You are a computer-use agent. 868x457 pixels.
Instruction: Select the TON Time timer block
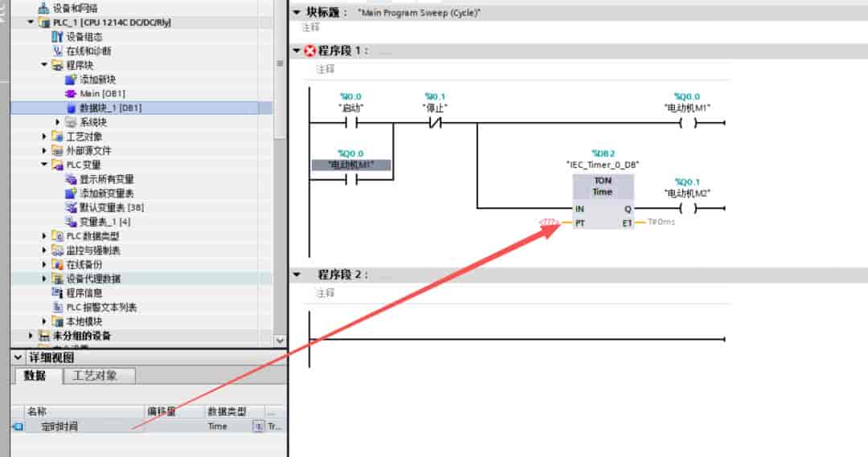(x=603, y=202)
